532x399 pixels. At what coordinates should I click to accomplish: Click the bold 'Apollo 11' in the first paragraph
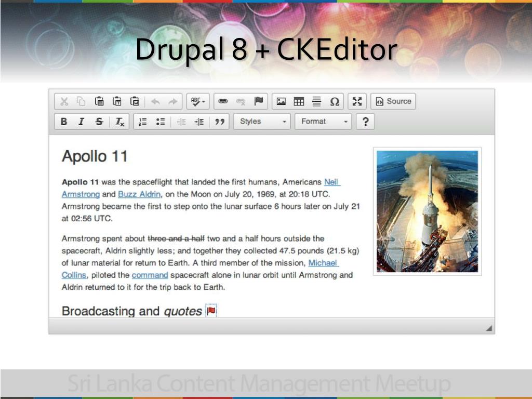(80, 182)
